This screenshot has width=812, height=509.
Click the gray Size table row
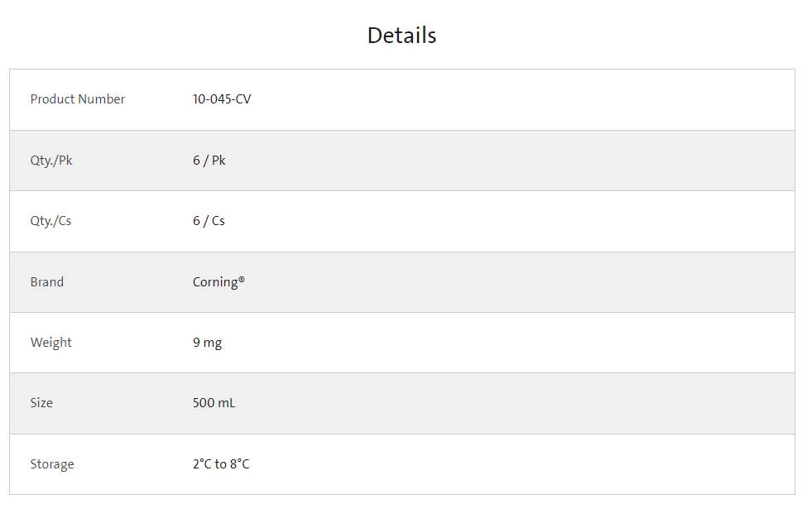pyautogui.click(x=497, y=403)
